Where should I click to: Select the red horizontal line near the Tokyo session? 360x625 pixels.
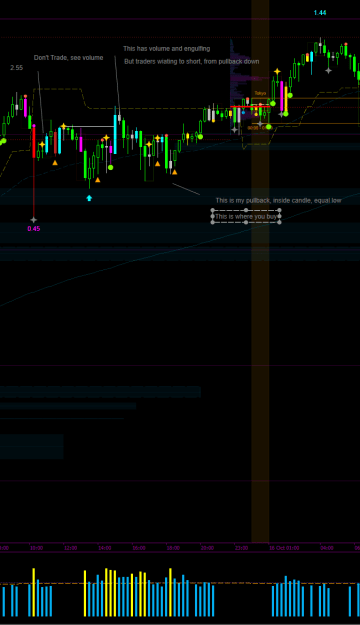[x=250, y=106]
